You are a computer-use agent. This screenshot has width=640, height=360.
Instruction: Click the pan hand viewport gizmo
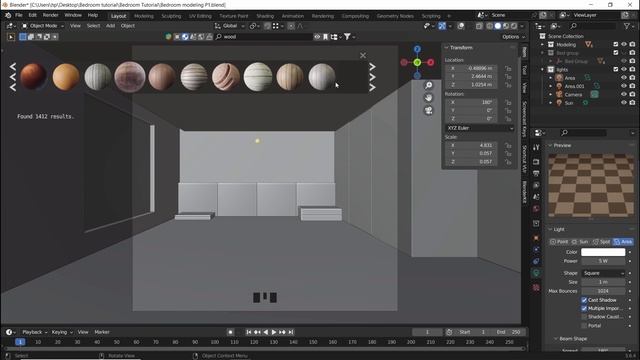(428, 98)
